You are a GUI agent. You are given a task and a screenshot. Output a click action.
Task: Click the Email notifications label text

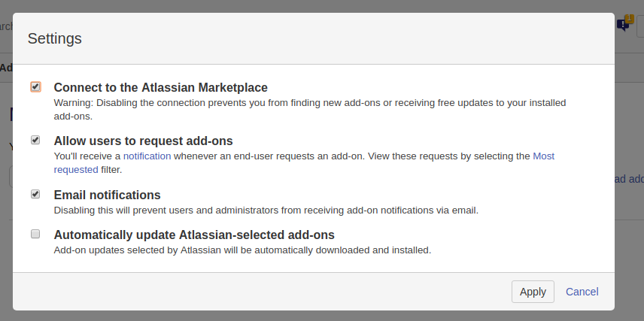(107, 195)
